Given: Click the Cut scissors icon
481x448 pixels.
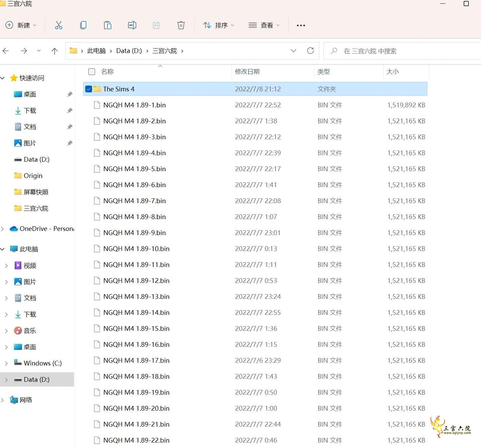Looking at the screenshot, I should tap(59, 25).
